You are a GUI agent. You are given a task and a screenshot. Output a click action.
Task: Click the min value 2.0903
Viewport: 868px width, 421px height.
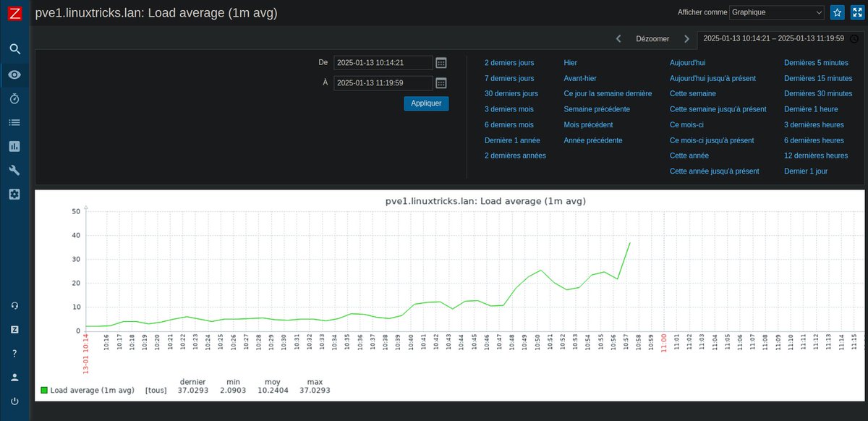coord(232,391)
